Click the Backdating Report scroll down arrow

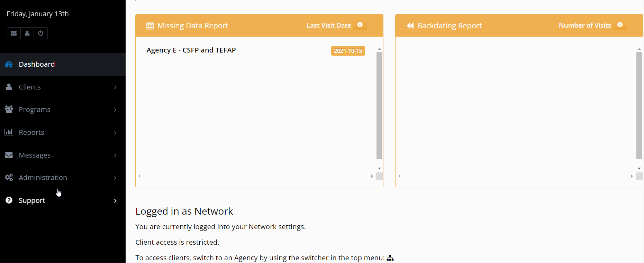coord(639,169)
